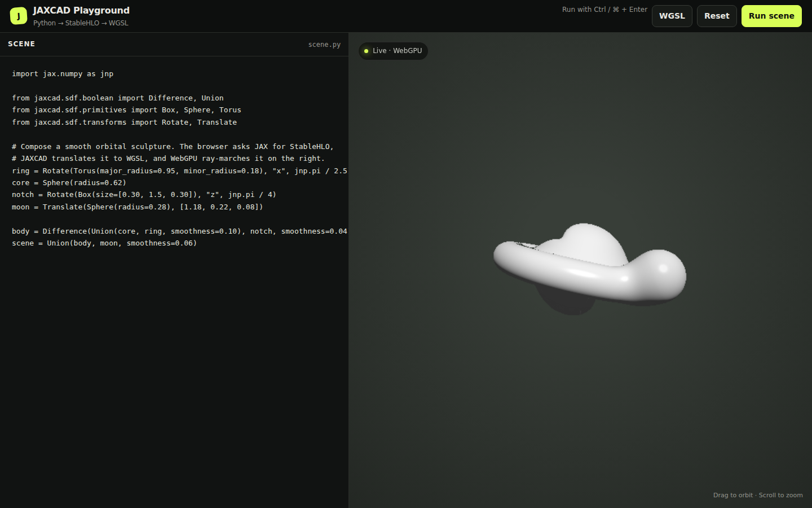Place cursor in the 'notch = Rotate(Box' line
The height and width of the screenshot is (508, 812).
pos(144,195)
